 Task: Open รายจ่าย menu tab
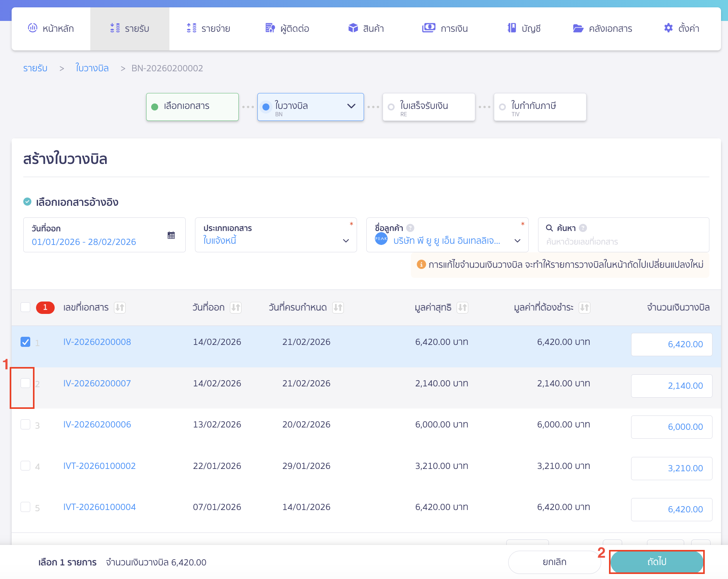[x=209, y=28]
